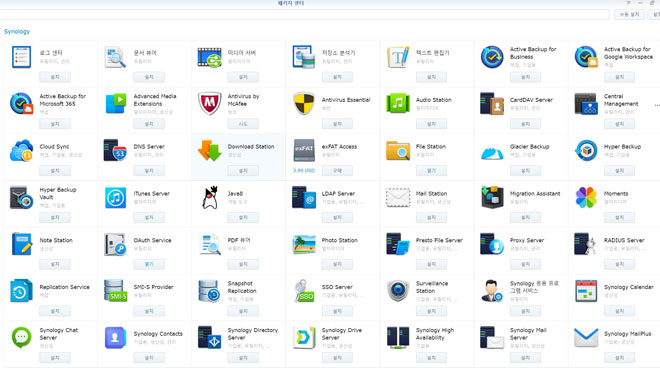Click the Java8 Duke icon
Screen dimensions: 660x368
(x=209, y=197)
